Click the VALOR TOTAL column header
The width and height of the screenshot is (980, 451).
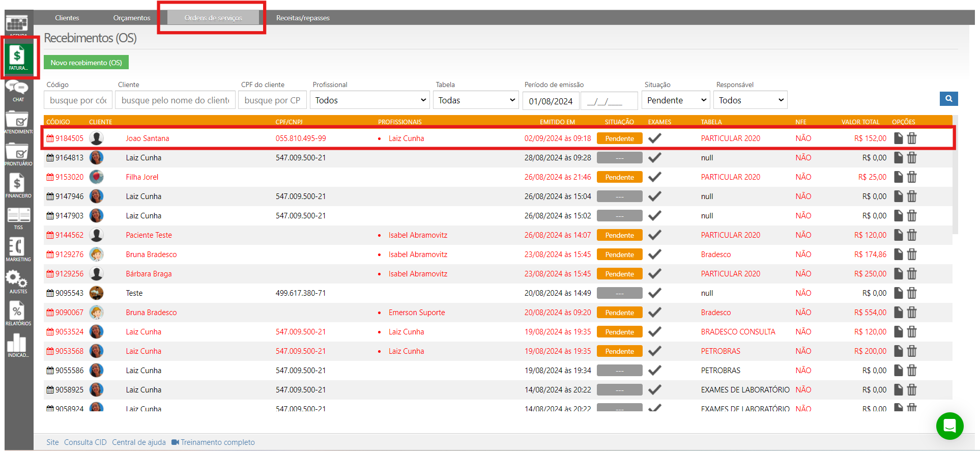tap(860, 122)
